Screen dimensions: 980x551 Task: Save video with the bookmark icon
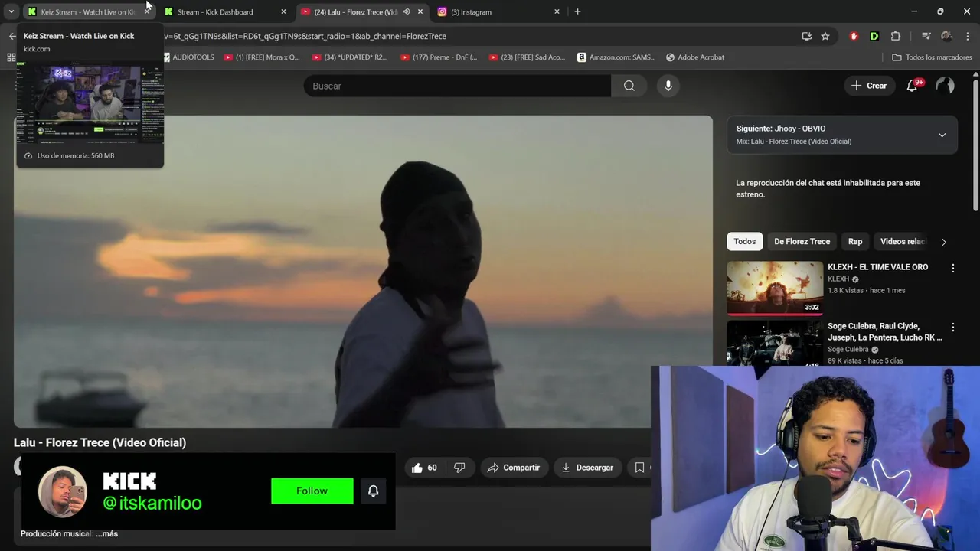(x=639, y=468)
